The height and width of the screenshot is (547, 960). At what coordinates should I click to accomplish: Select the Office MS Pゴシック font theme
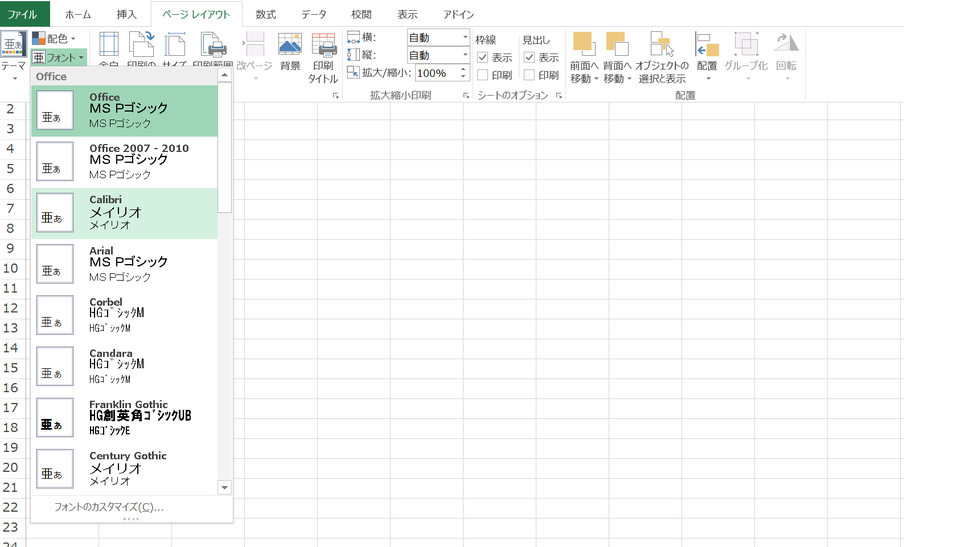(x=125, y=110)
